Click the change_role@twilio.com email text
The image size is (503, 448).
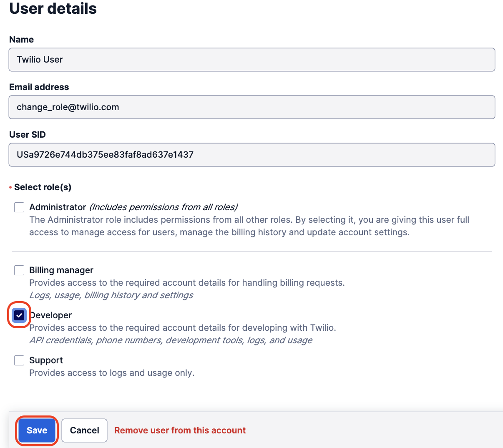pyautogui.click(x=68, y=107)
